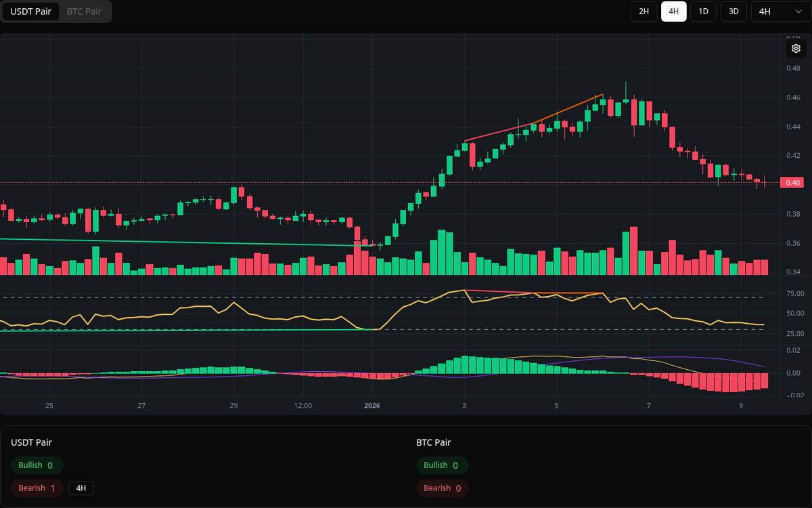Click the date label 27 on time axis
The height and width of the screenshot is (508, 812).
141,406
